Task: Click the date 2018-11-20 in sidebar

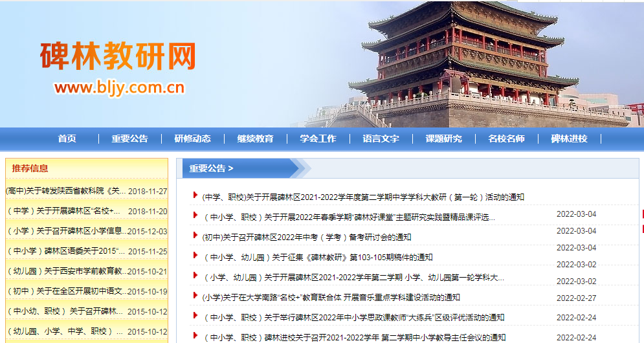Action: pos(148,212)
